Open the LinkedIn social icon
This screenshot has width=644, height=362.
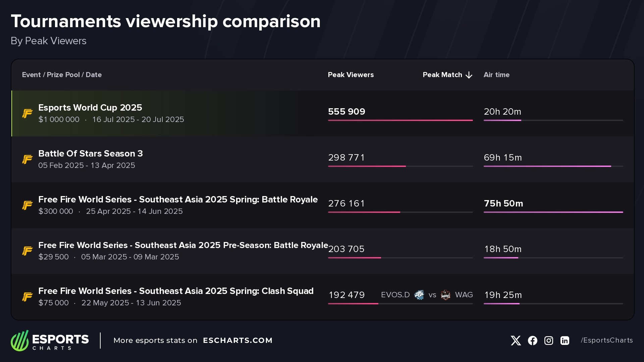click(x=565, y=341)
